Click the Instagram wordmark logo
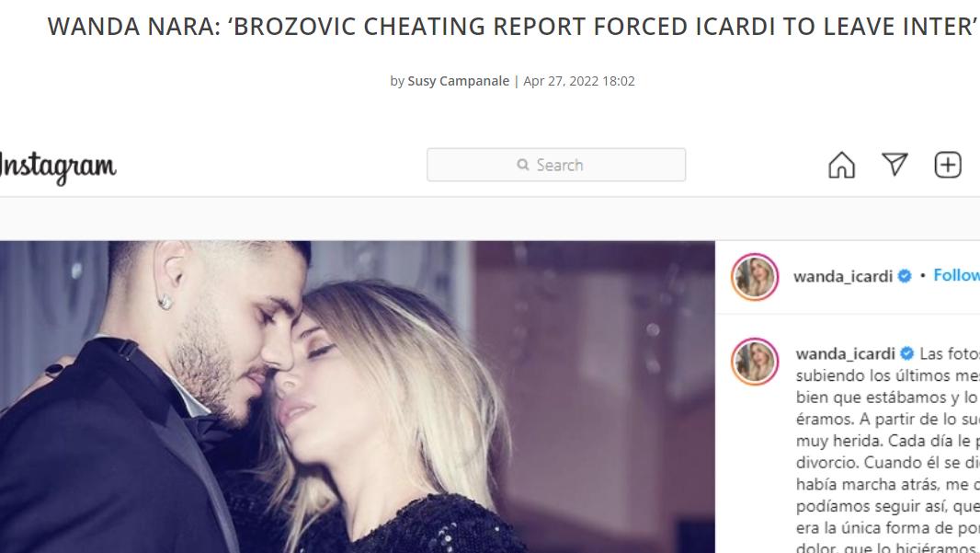The image size is (980, 553). tap(58, 167)
